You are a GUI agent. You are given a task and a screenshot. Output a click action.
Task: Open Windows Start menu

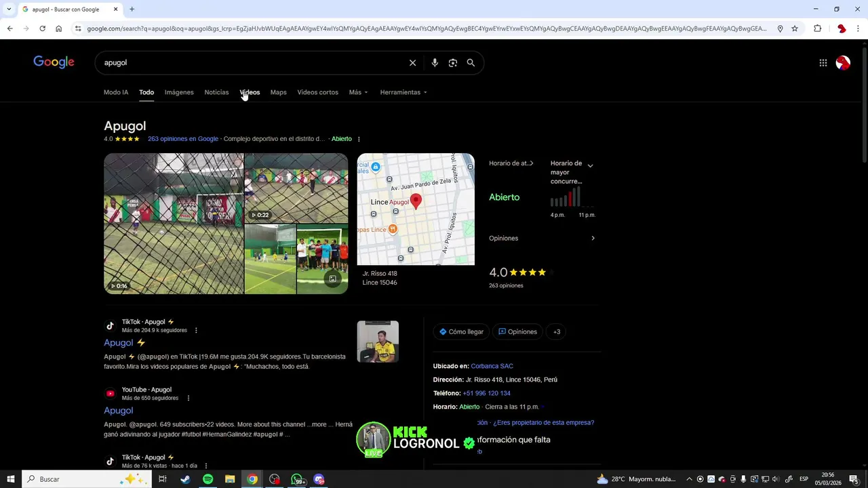click(10, 479)
